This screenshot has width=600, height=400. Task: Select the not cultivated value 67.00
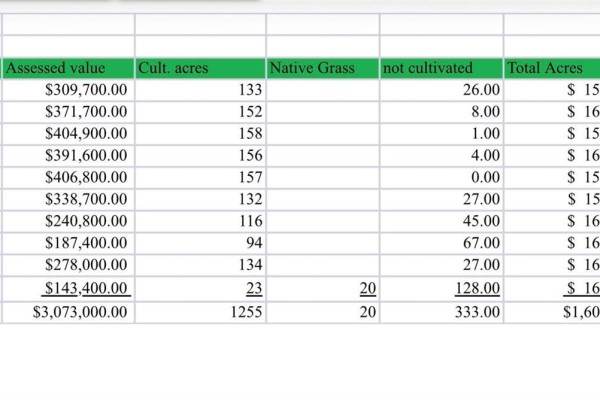pyautogui.click(x=442, y=243)
